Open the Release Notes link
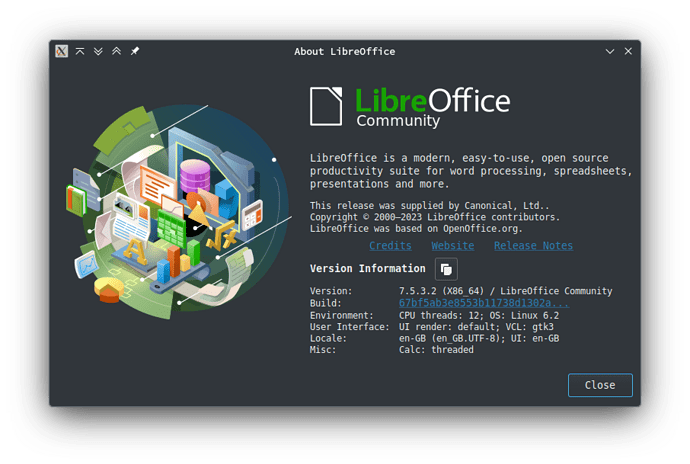The image size is (690, 464). (533, 246)
